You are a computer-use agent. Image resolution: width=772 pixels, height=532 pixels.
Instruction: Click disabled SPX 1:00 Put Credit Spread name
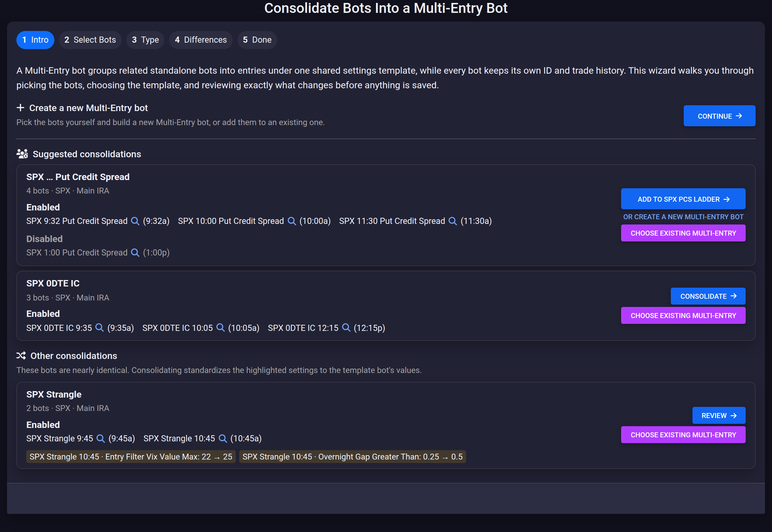pos(77,253)
